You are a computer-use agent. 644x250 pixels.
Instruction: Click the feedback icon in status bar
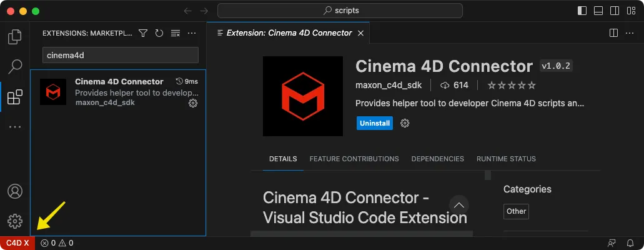point(612,243)
